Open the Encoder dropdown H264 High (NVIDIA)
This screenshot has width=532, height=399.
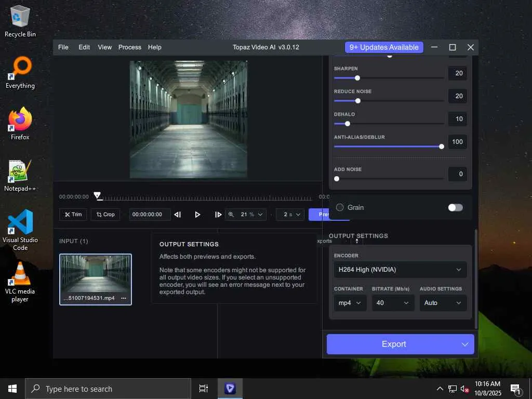400,270
